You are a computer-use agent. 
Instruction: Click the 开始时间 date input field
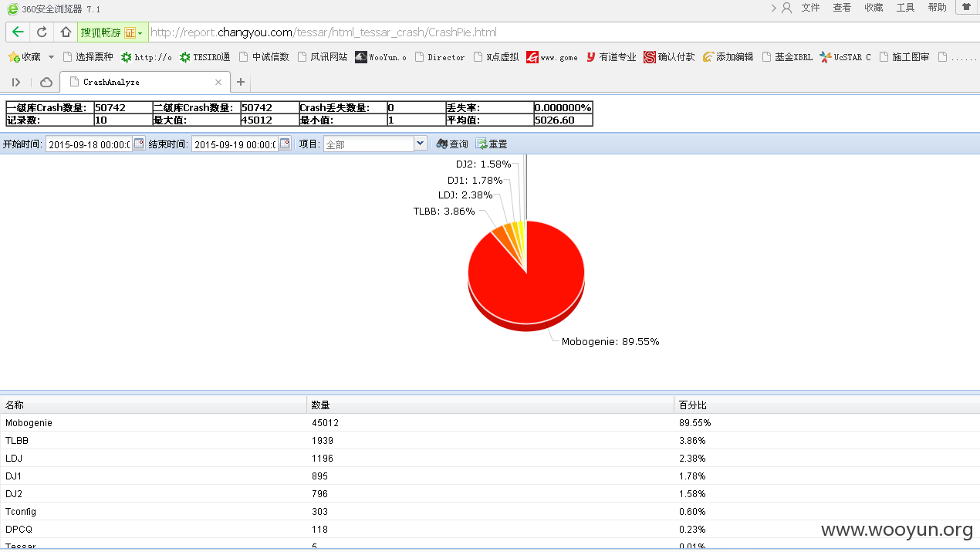coord(89,144)
